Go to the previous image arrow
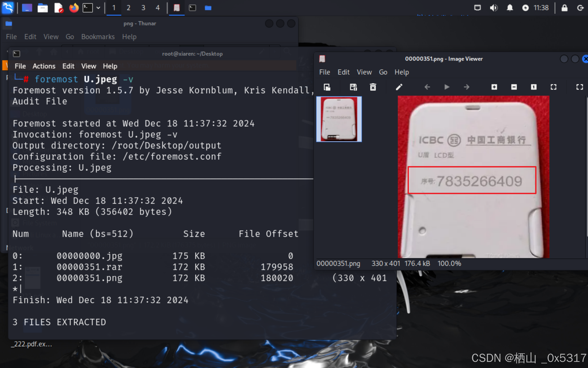Screen dimensions: 588x368 [427, 87]
